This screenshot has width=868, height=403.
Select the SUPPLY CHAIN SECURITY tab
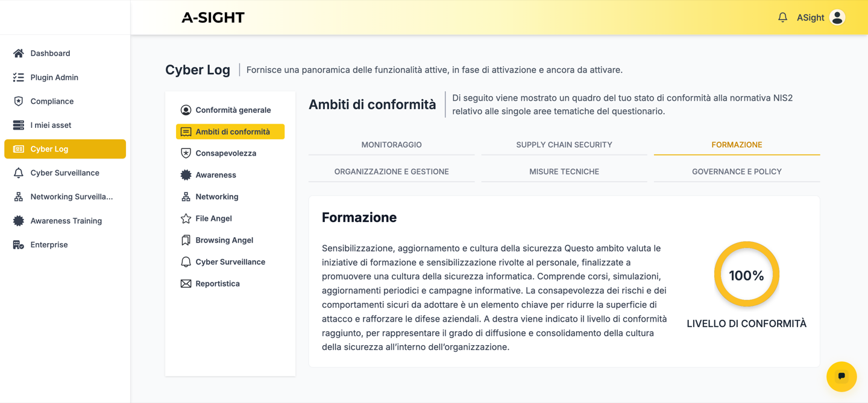pos(564,145)
